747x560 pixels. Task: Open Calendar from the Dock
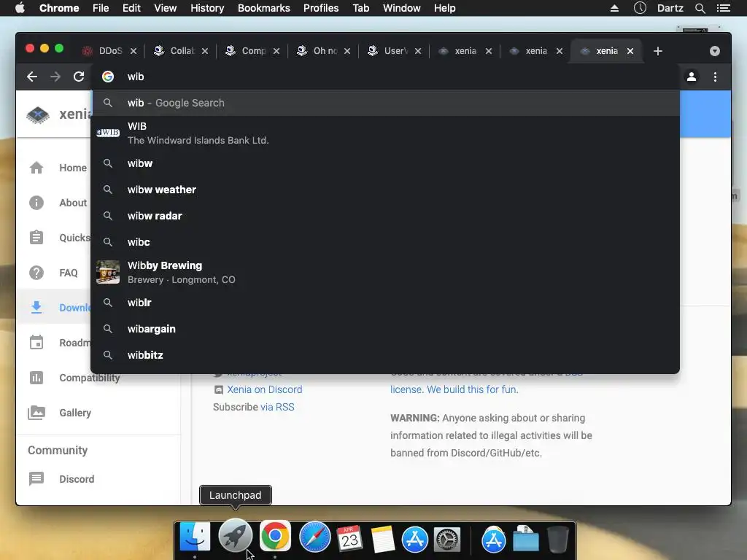(x=349, y=539)
